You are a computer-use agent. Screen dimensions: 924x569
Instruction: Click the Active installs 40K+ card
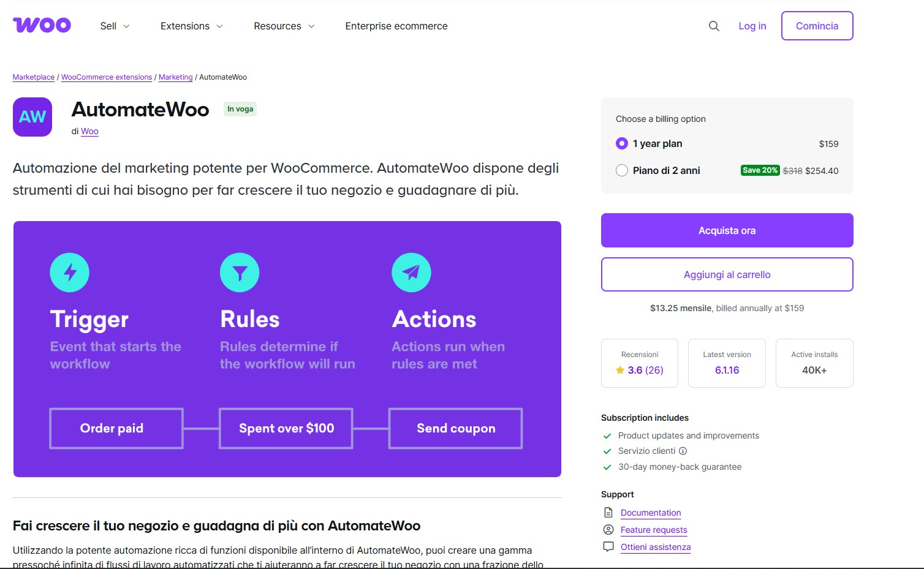pos(814,363)
